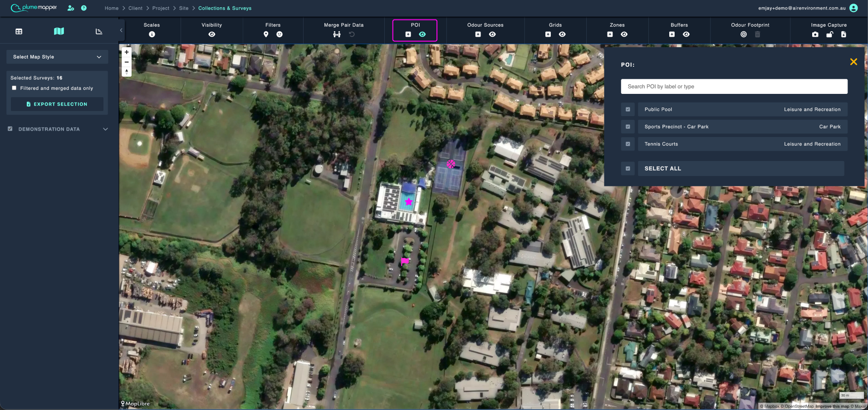Click the Merge Pair Data people icon

(x=337, y=34)
